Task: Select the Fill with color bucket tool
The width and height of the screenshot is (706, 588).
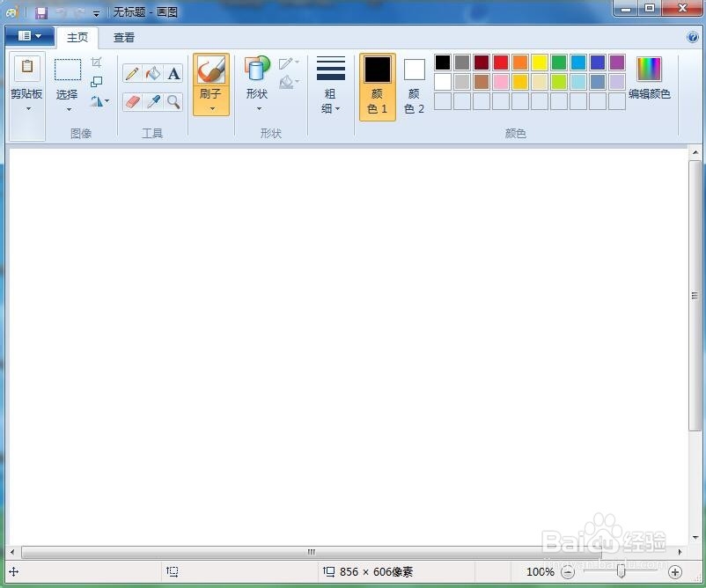Action: click(x=153, y=73)
